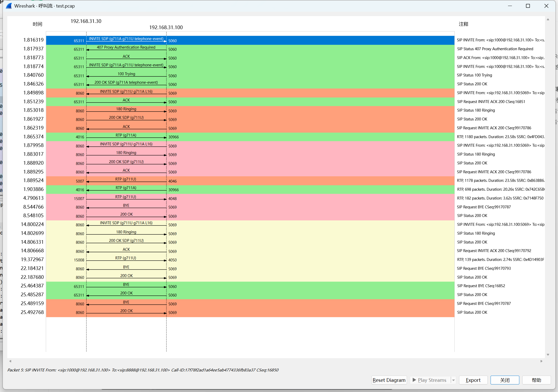Click the 关闭 close dialog button
Viewport: 558px width, 392px height.
(x=505, y=380)
